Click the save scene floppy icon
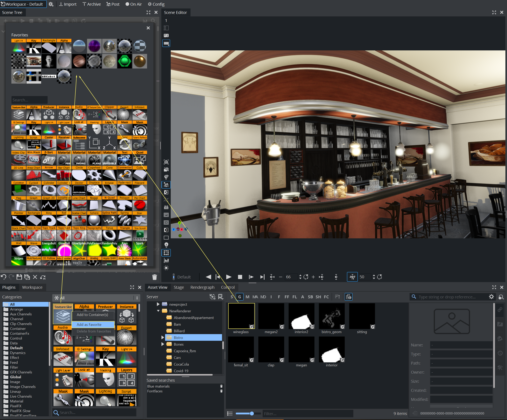This screenshot has width=507, height=420. point(19,277)
